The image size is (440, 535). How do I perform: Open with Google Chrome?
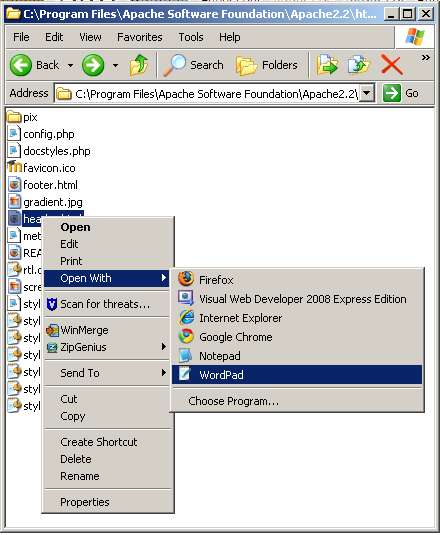[297, 337]
